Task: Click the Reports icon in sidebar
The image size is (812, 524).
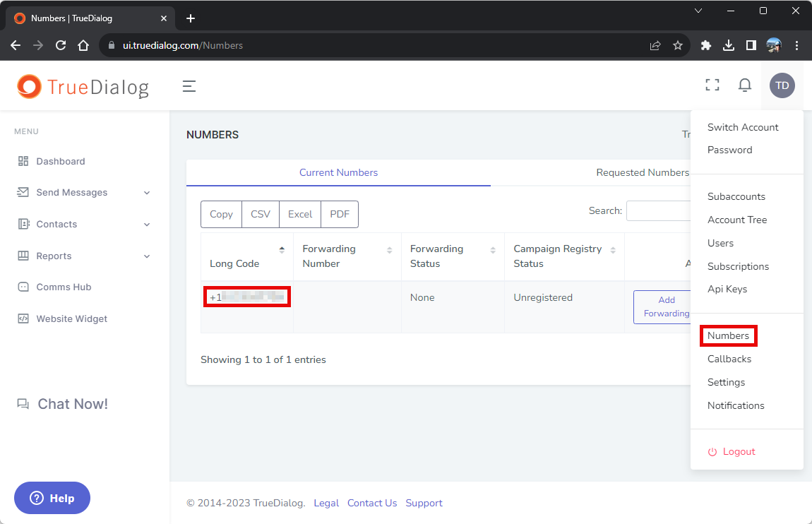Action: point(23,256)
